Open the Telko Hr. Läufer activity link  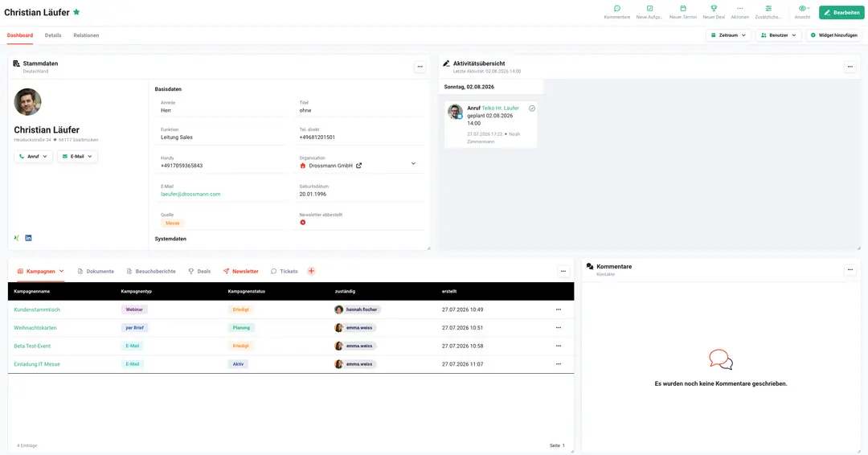click(x=501, y=109)
